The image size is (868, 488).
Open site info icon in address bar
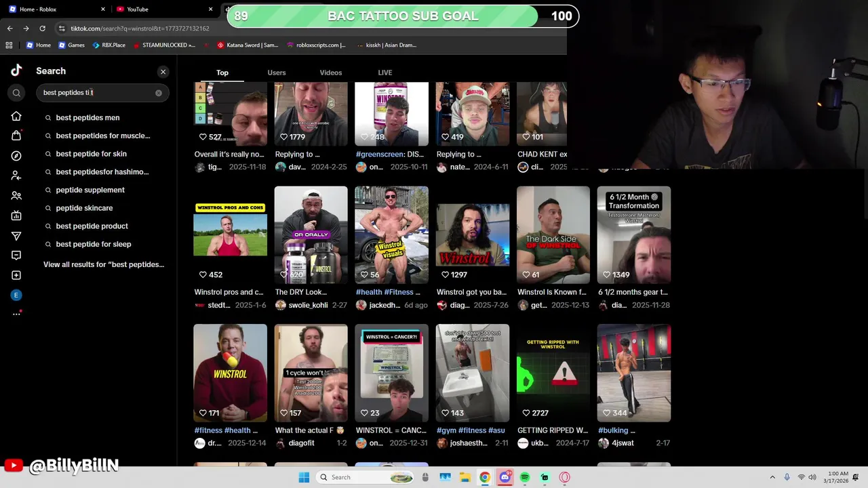pyautogui.click(x=62, y=28)
